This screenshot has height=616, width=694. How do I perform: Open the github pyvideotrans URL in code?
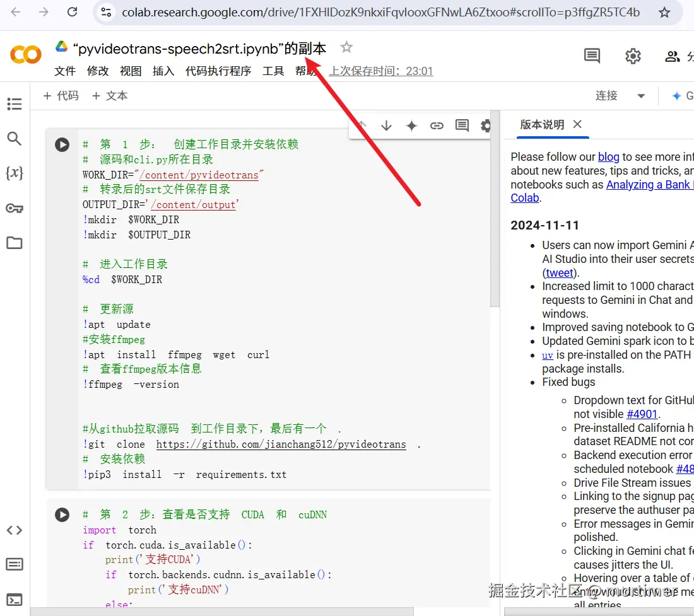point(281,445)
